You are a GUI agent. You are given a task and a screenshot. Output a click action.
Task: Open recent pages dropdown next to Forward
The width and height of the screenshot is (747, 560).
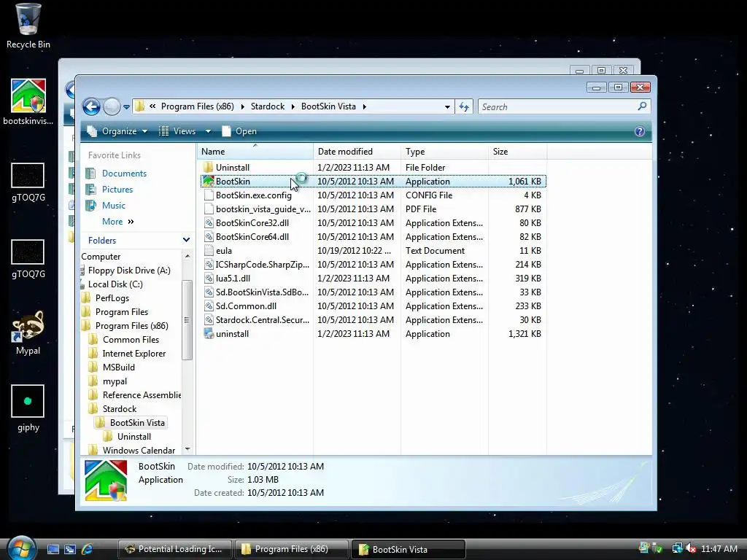point(126,107)
